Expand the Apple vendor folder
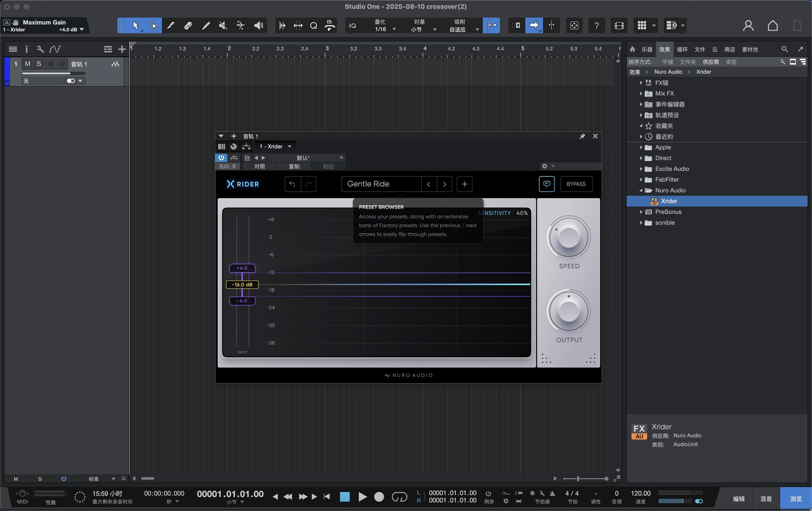Screen dimensions: 812x511 coord(641,147)
